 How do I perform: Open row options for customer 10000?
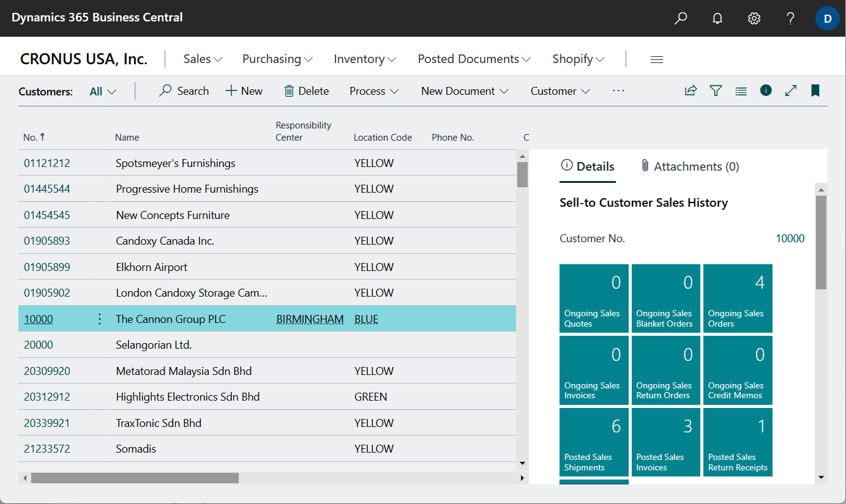[x=100, y=319]
